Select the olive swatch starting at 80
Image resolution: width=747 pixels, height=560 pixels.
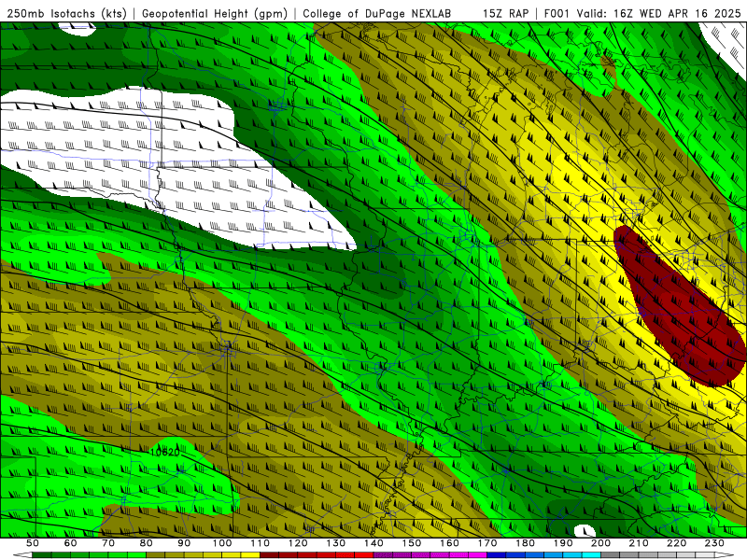(x=155, y=555)
